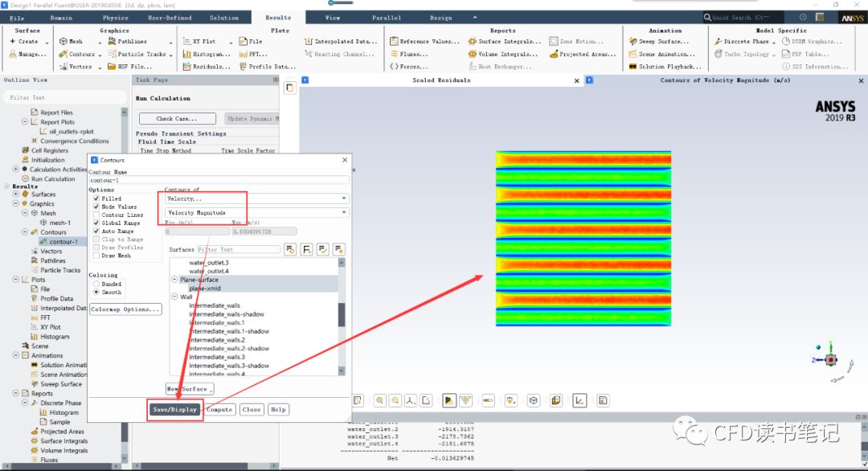Open the New Surface dropdown button
Viewport: 868px width, 471px height.
click(190, 389)
